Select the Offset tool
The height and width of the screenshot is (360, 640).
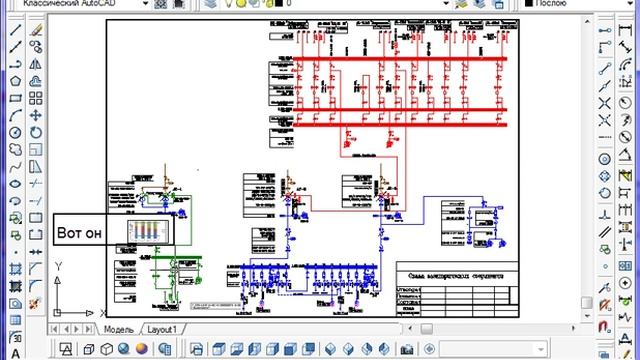click(x=36, y=81)
